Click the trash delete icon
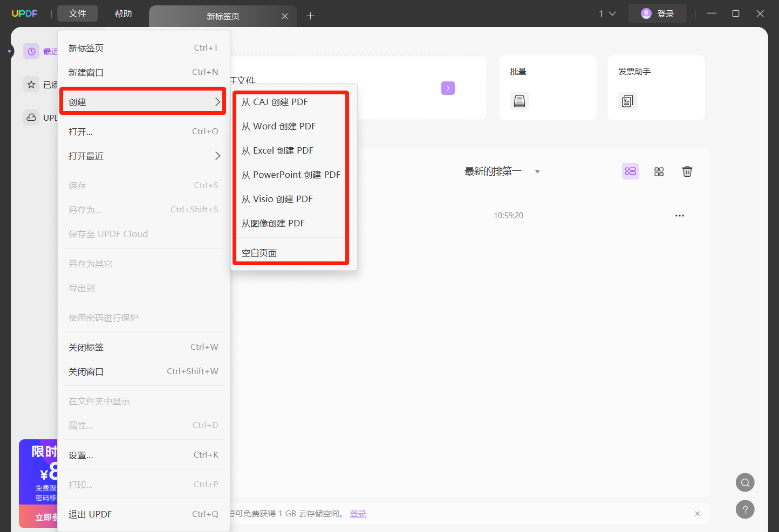Viewport: 779px width, 532px height. (687, 171)
